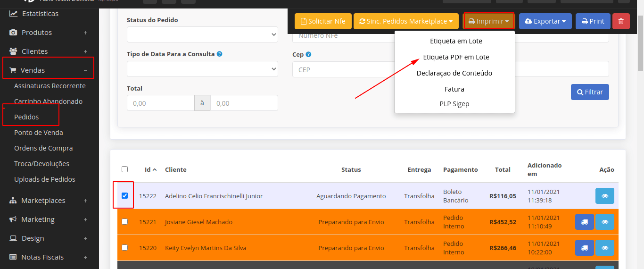This screenshot has width=644, height=269.
Task: Expand the Produtos sidebar section
Action: 85,33
